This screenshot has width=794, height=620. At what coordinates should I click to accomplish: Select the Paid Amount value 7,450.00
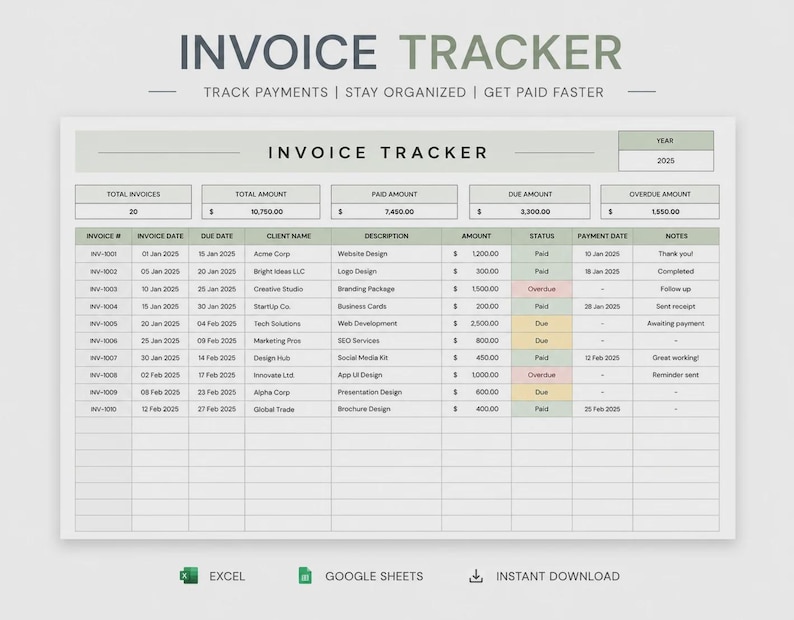pos(394,211)
